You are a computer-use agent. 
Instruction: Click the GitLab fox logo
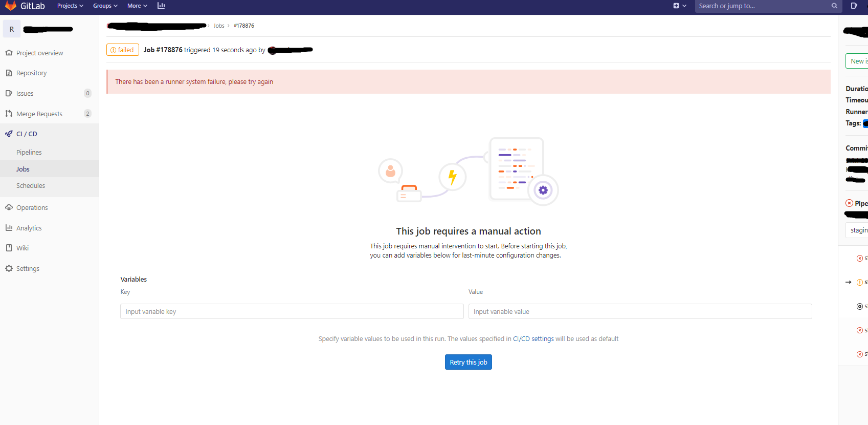click(11, 6)
